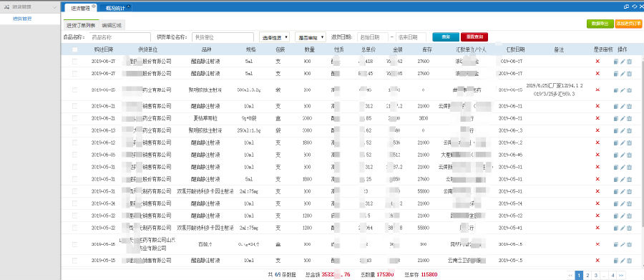Click the red X audit mark in 夏枯草颗粒 row
This screenshot has width=644, height=280.
(x=597, y=118)
